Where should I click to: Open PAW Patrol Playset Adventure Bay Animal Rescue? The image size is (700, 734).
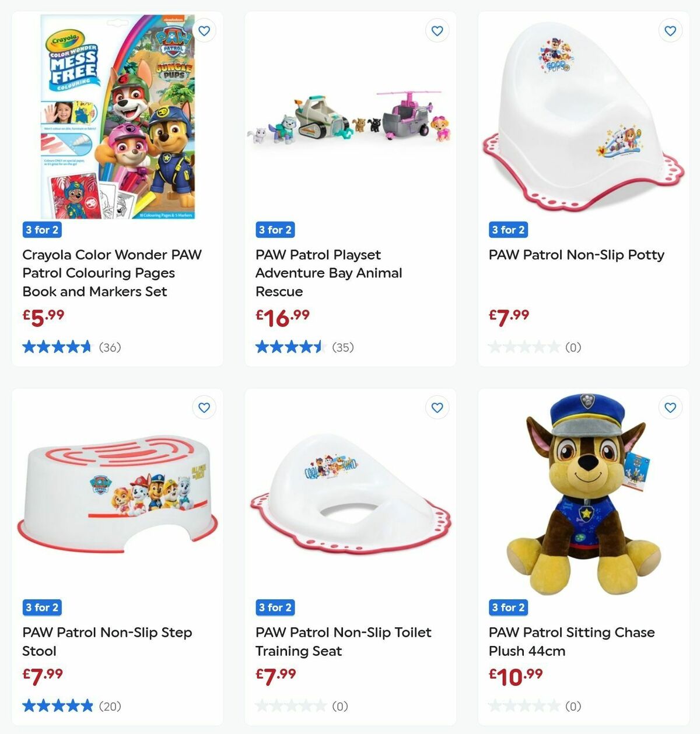pos(328,273)
